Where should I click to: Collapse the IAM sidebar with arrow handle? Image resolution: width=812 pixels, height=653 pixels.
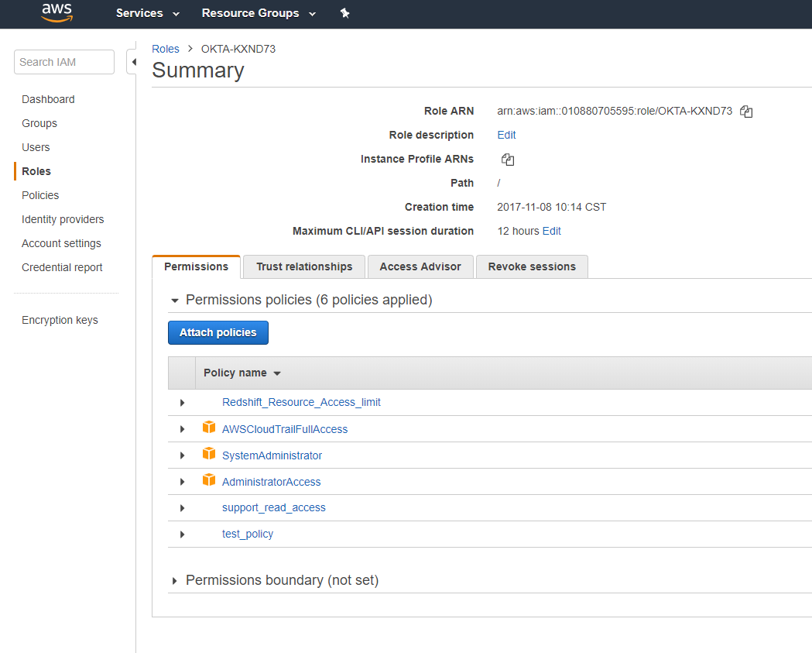133,62
